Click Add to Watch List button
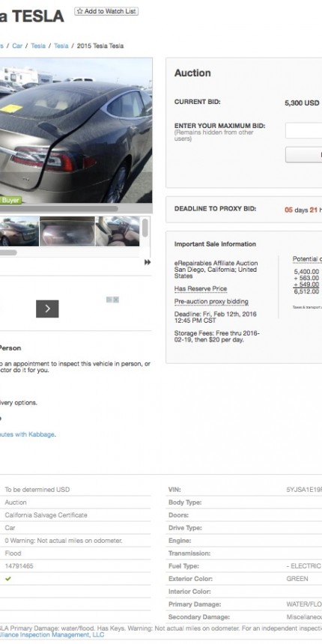 [106, 11]
